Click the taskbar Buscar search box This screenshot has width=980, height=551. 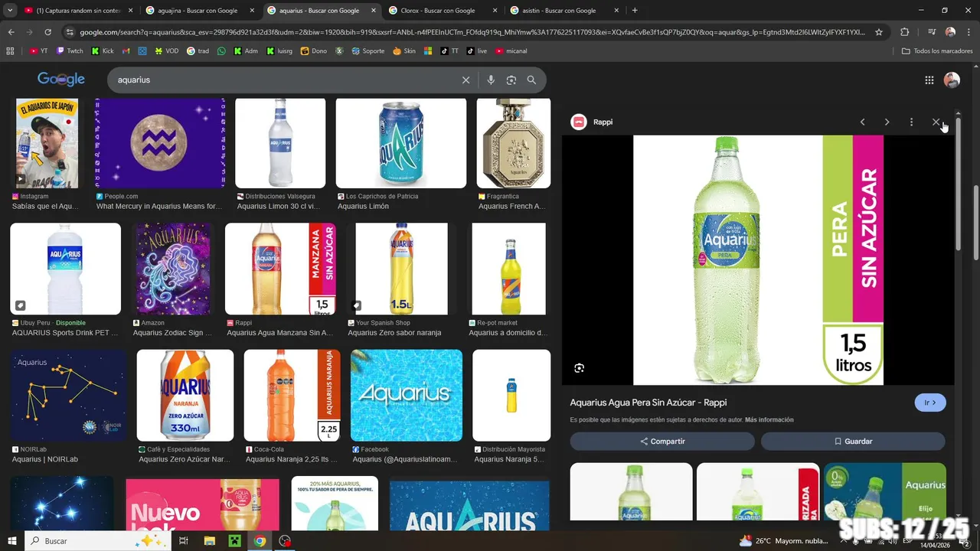pos(99,541)
